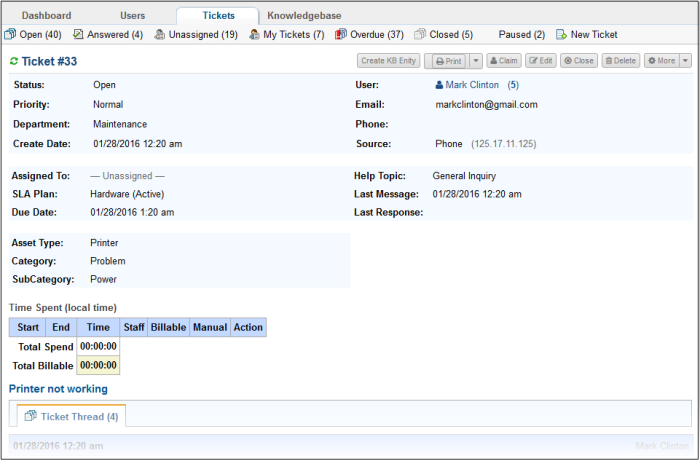Click the Edit ticket button
This screenshot has width=700, height=461.
[x=541, y=61]
